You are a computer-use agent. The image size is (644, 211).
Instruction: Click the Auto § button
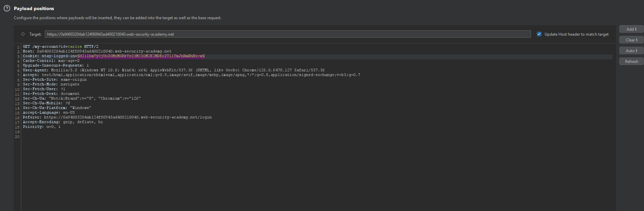point(631,50)
